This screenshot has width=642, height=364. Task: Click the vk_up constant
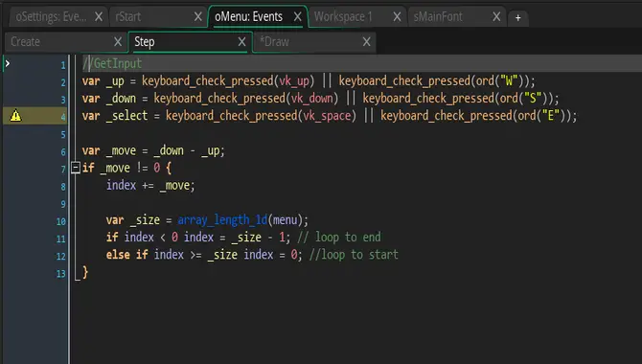click(x=294, y=81)
